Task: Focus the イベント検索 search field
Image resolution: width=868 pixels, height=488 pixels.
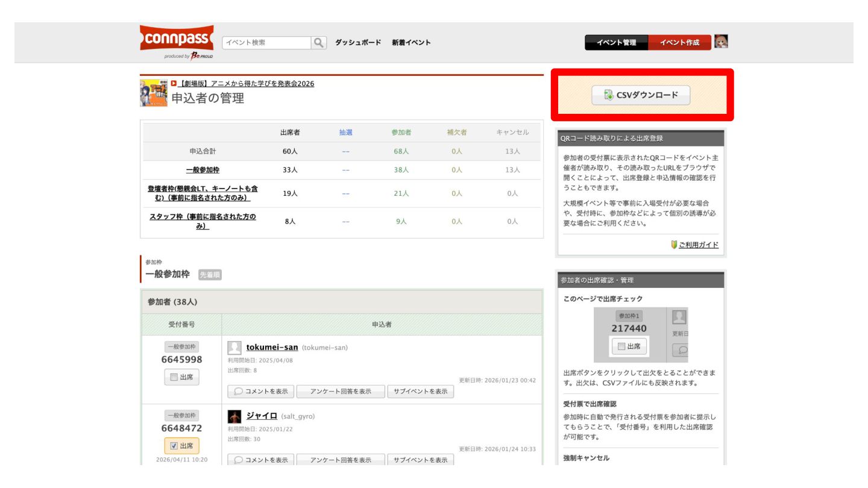Action: (267, 43)
